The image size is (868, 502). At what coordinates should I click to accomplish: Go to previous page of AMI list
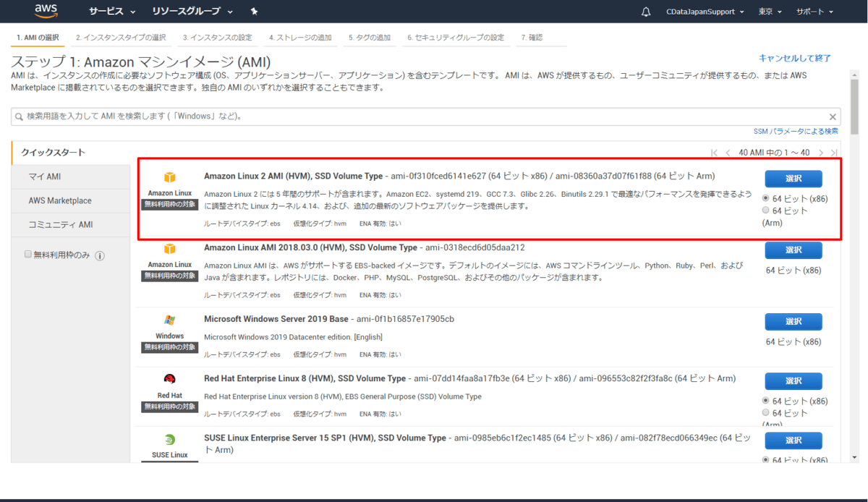click(728, 153)
